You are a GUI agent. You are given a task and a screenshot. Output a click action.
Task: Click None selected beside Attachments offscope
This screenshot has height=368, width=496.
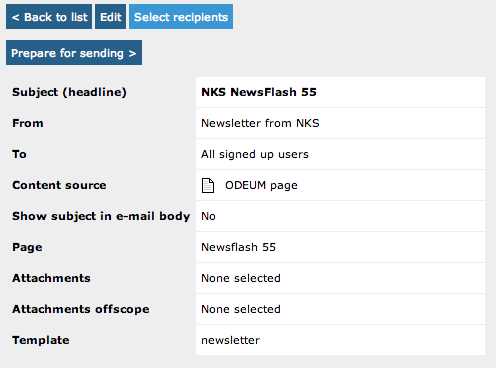point(241,309)
